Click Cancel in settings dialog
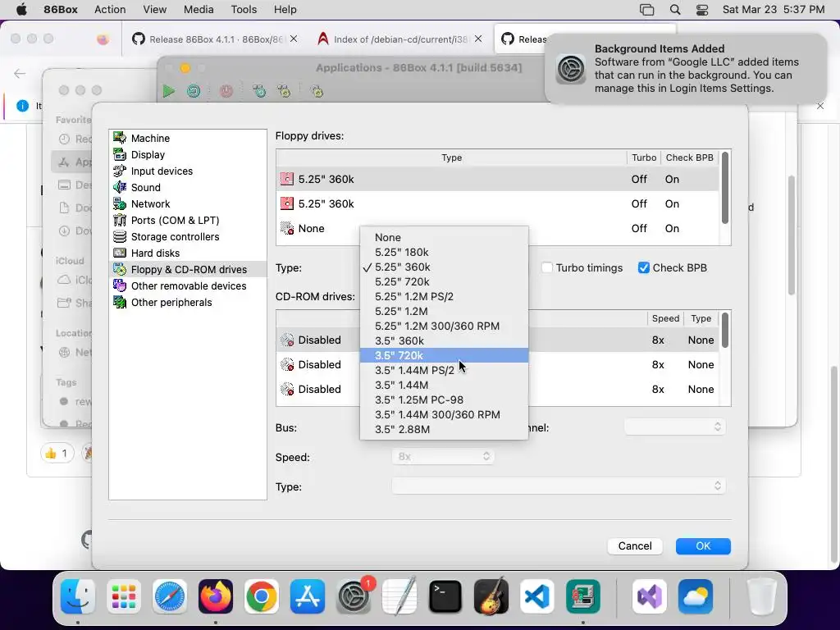Screen dimensions: 840x630 click(635, 546)
